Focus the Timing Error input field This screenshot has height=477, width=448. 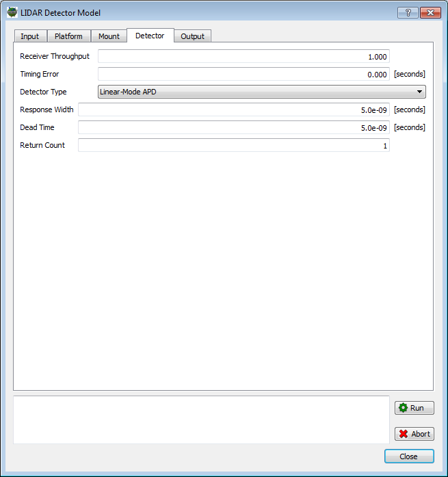coord(243,75)
